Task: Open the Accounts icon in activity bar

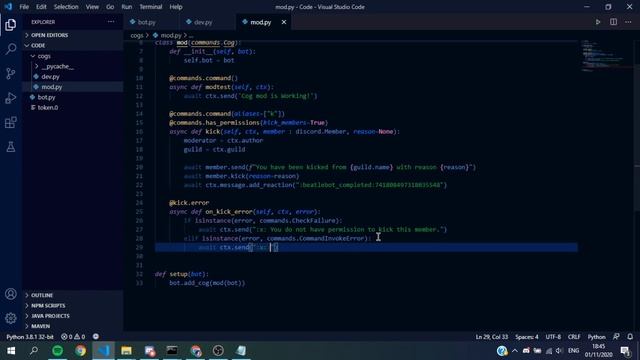Action: click(11, 294)
